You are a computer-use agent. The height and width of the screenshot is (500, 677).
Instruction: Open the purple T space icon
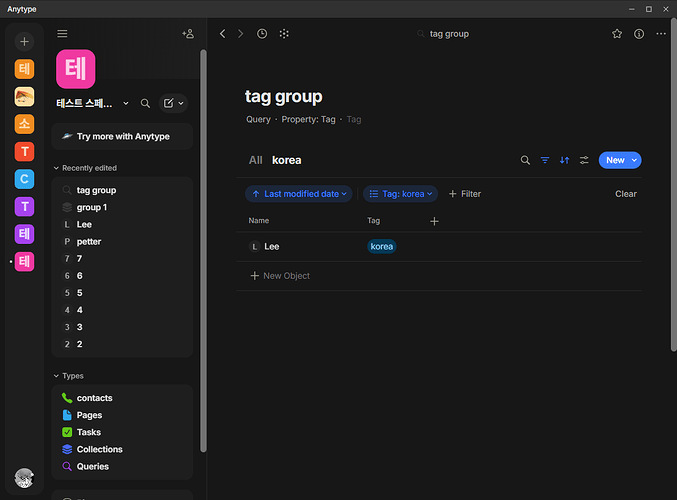[24, 206]
